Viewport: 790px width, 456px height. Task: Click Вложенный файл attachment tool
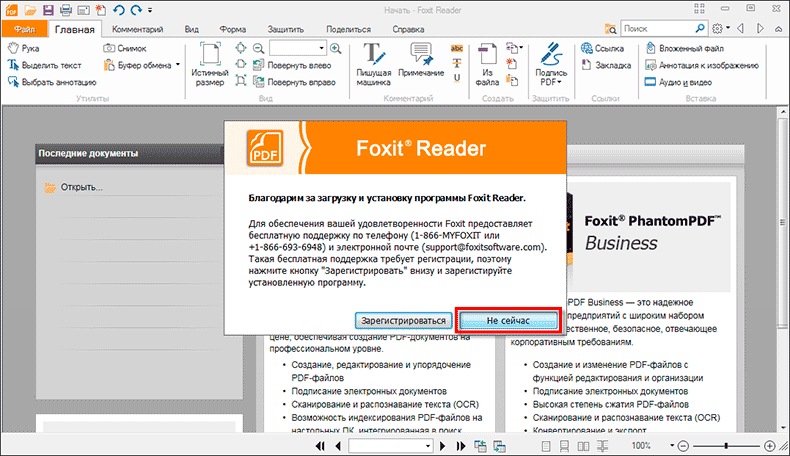[x=685, y=48]
